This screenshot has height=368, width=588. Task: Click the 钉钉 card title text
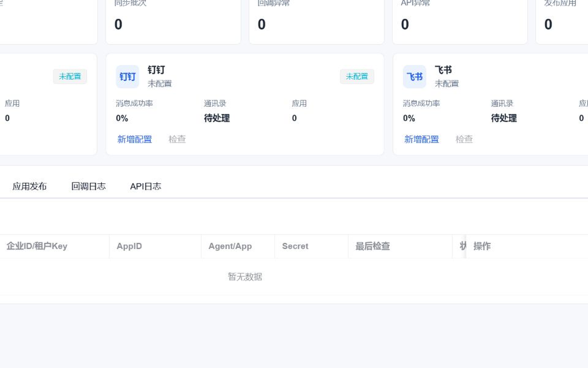pyautogui.click(x=156, y=70)
